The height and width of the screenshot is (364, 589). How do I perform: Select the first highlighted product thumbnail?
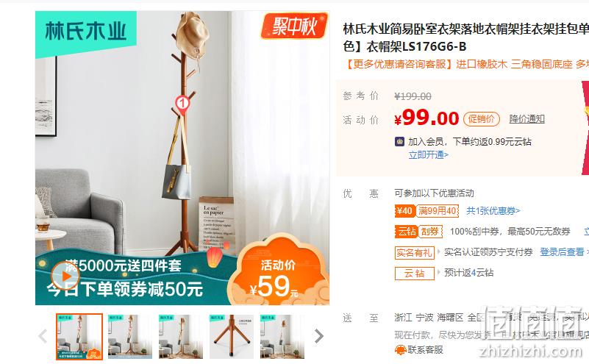pos(79,337)
